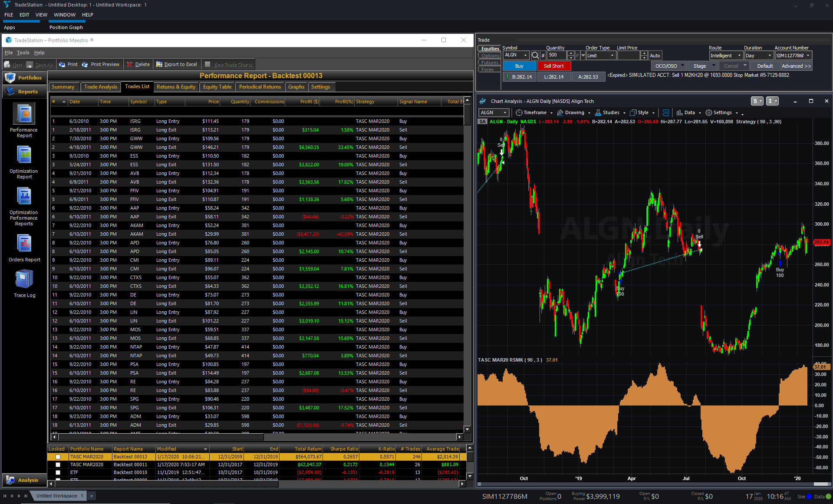This screenshot has width=833, height=504.
Task: Toggle Locked checkbox for Backtest 00011
Action: coord(58,464)
